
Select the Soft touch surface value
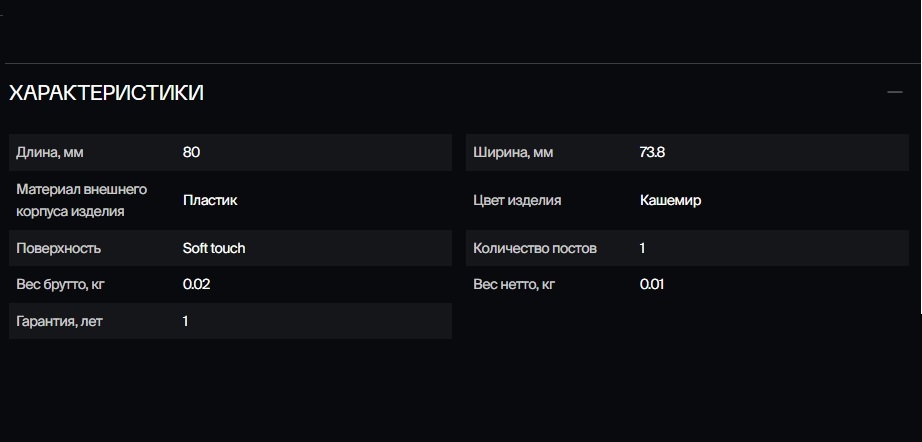pos(214,248)
